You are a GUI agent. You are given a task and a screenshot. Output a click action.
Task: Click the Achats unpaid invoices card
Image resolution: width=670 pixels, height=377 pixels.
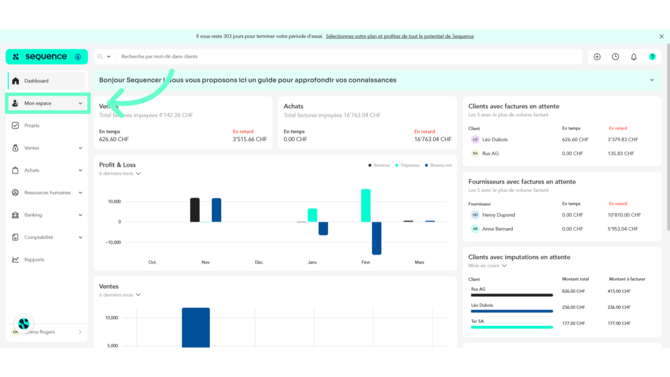[x=367, y=123]
